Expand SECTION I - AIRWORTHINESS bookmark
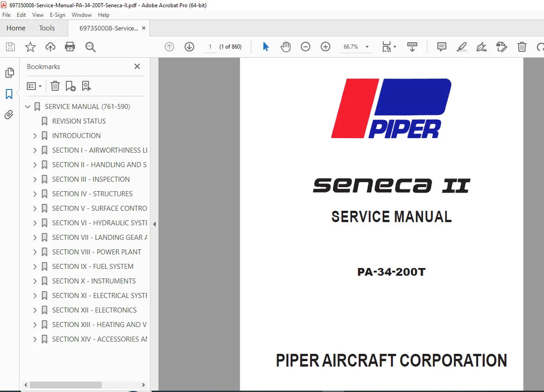Image resolution: width=544 pixels, height=392 pixels. (x=35, y=150)
